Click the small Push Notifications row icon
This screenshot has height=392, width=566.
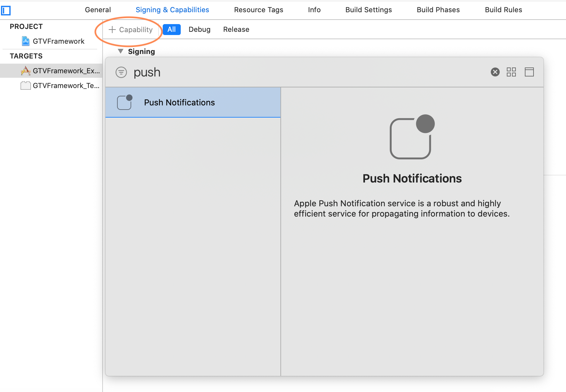click(125, 102)
